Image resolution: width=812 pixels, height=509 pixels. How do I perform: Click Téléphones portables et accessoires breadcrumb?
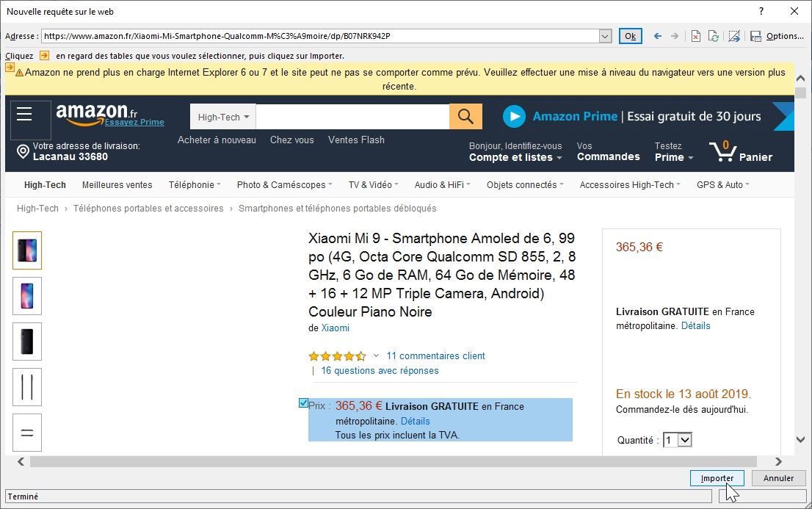coord(148,209)
